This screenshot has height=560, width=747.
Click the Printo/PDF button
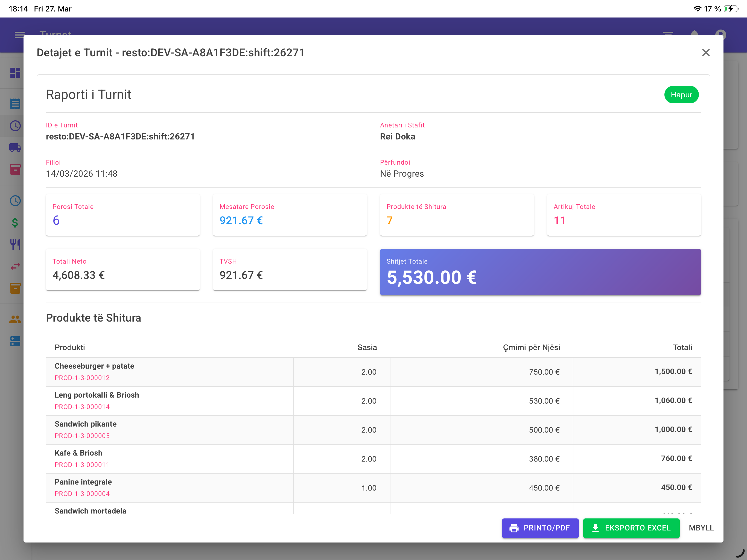(540, 528)
